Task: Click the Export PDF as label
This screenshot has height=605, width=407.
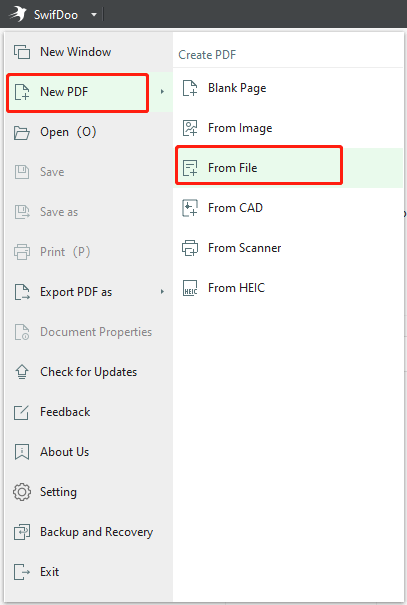Action: (x=76, y=292)
